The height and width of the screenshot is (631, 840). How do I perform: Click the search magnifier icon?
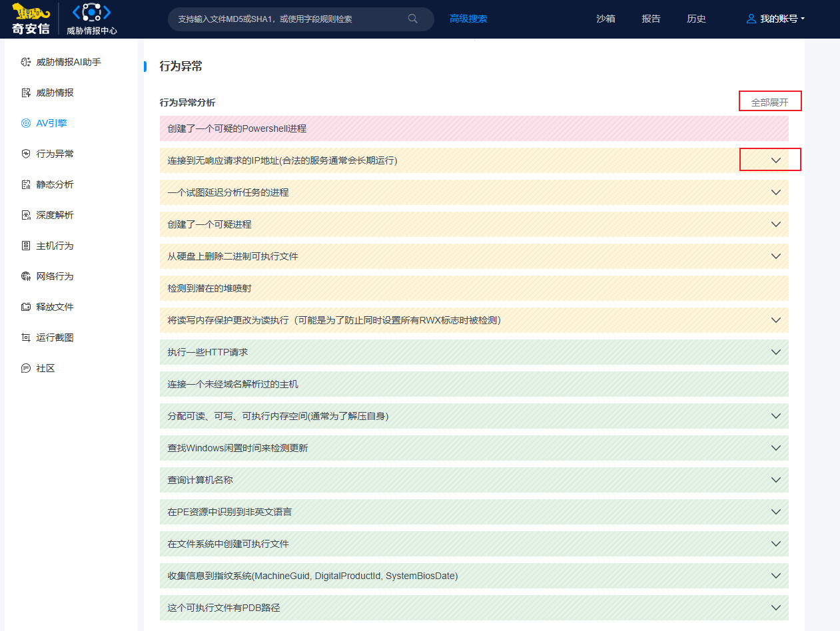coord(413,19)
